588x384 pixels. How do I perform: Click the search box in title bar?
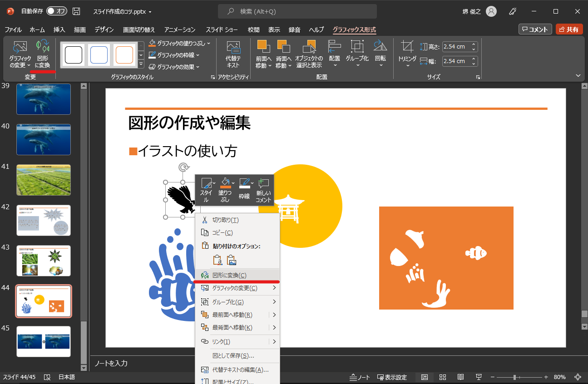coord(297,11)
